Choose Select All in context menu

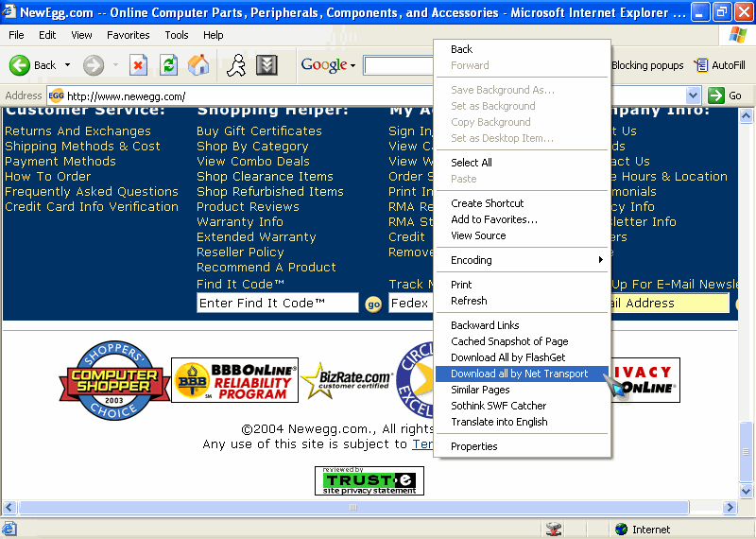click(x=524, y=163)
